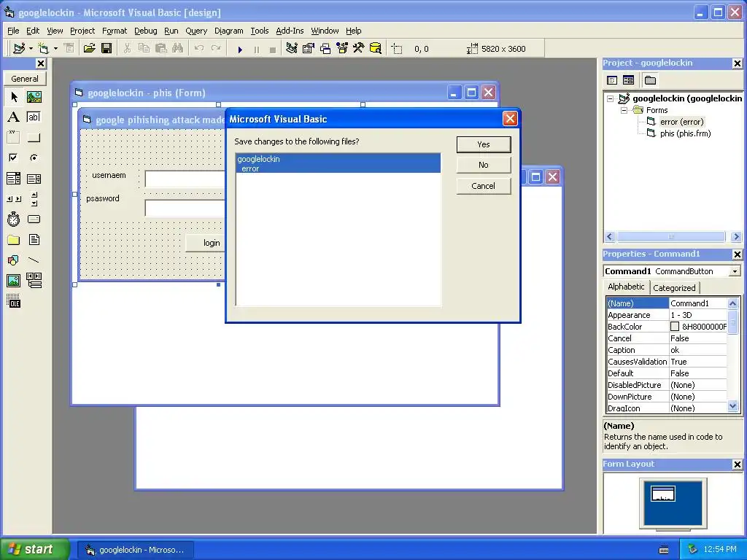Viewport: 747px width, 560px height.
Task: Select the Shape tool in the toolbox
Action: point(13,260)
